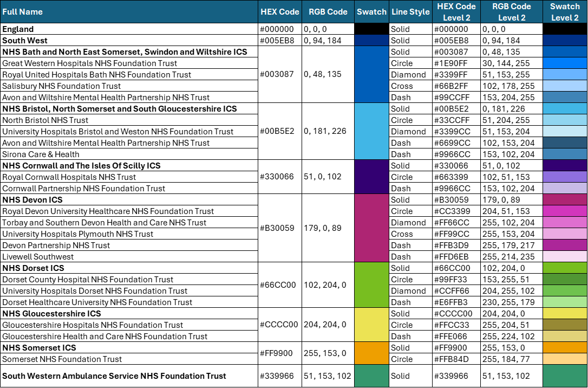Screen dimensions: 588x388
Task: Click Salisbury NHS Foundation Trust cell
Action: pyautogui.click(x=129, y=86)
